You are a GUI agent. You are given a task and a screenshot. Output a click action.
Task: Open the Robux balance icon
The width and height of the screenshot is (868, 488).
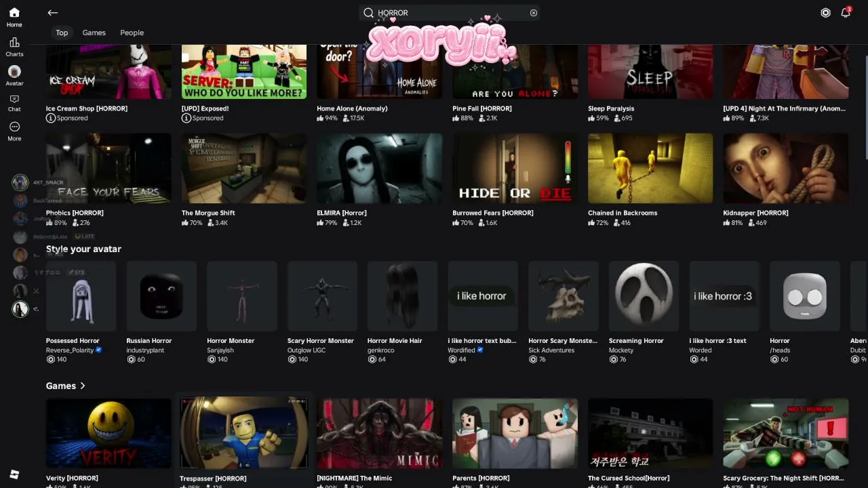pyautogui.click(x=825, y=13)
